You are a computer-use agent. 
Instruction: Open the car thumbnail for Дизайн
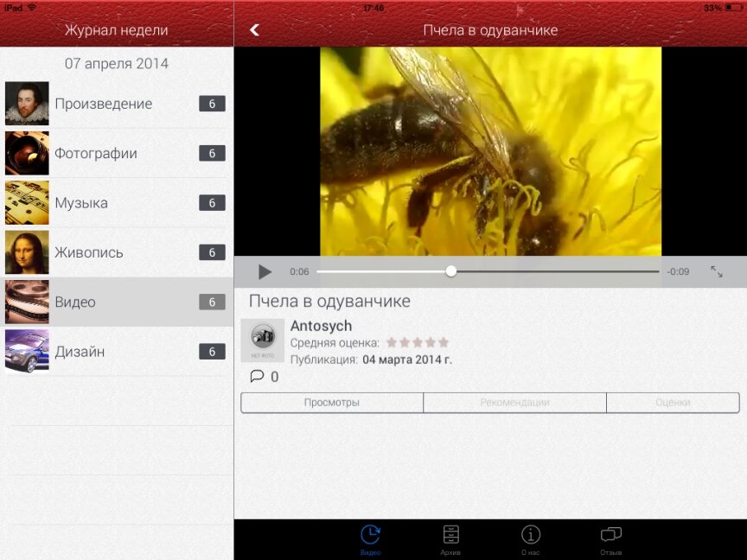click(27, 351)
